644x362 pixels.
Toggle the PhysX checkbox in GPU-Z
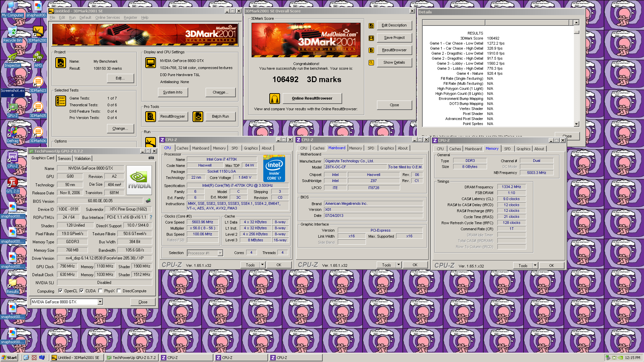pyautogui.click(x=100, y=291)
